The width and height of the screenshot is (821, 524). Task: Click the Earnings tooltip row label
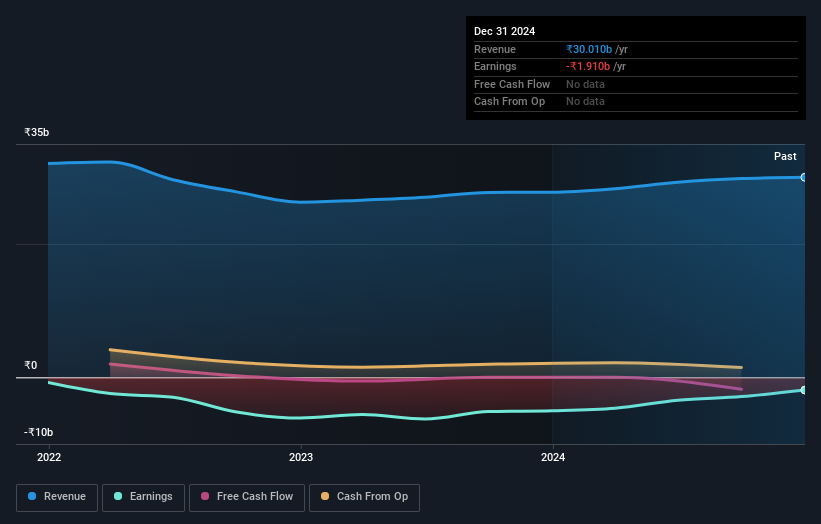tap(495, 66)
